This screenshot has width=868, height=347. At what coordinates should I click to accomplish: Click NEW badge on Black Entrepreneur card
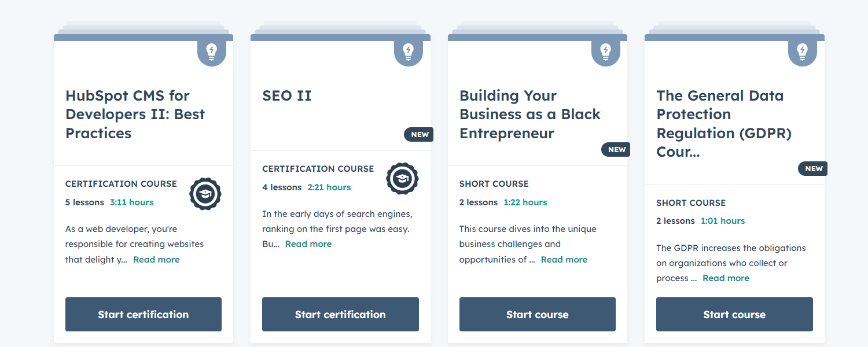coord(616,150)
